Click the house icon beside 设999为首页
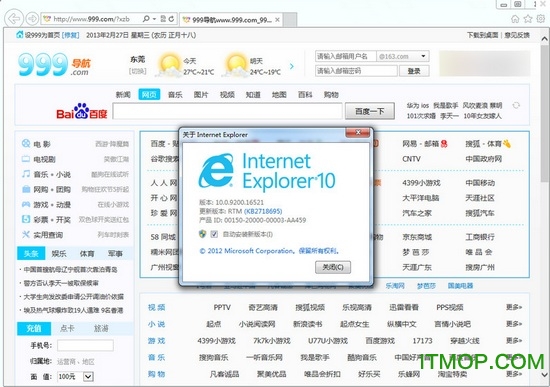 20,35
